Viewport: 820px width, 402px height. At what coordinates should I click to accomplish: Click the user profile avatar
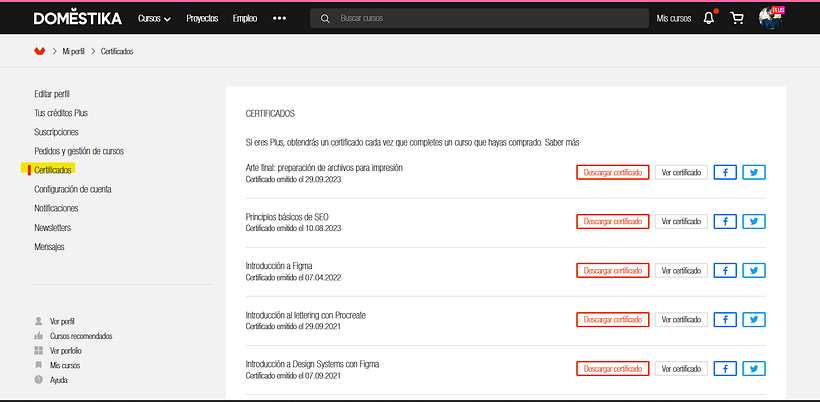coord(770,18)
